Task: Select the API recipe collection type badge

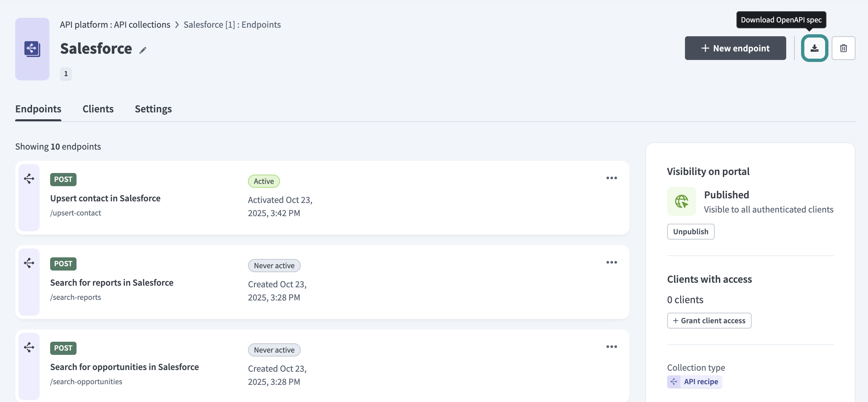Action: [694, 382]
